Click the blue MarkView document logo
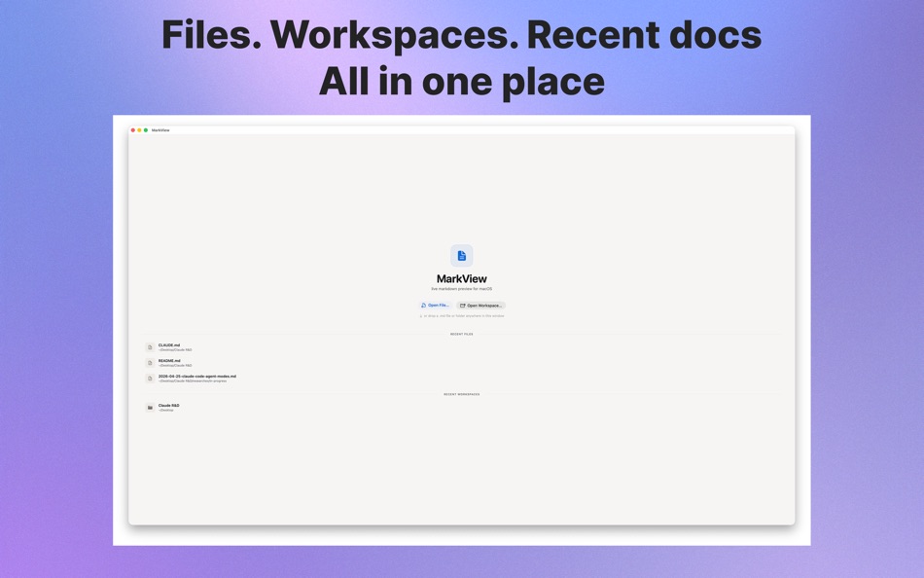924x578 pixels. coord(461,256)
